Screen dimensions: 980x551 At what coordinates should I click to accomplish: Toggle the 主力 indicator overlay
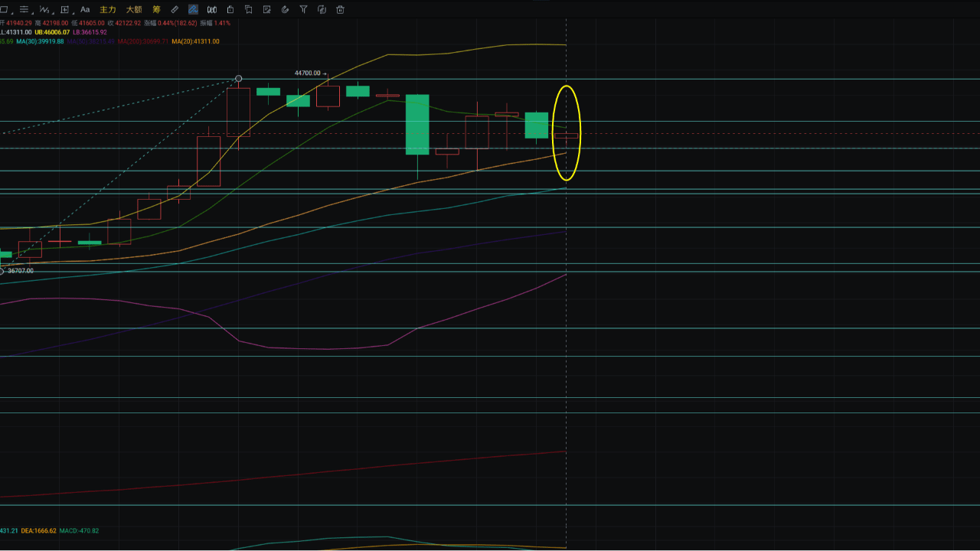[108, 9]
